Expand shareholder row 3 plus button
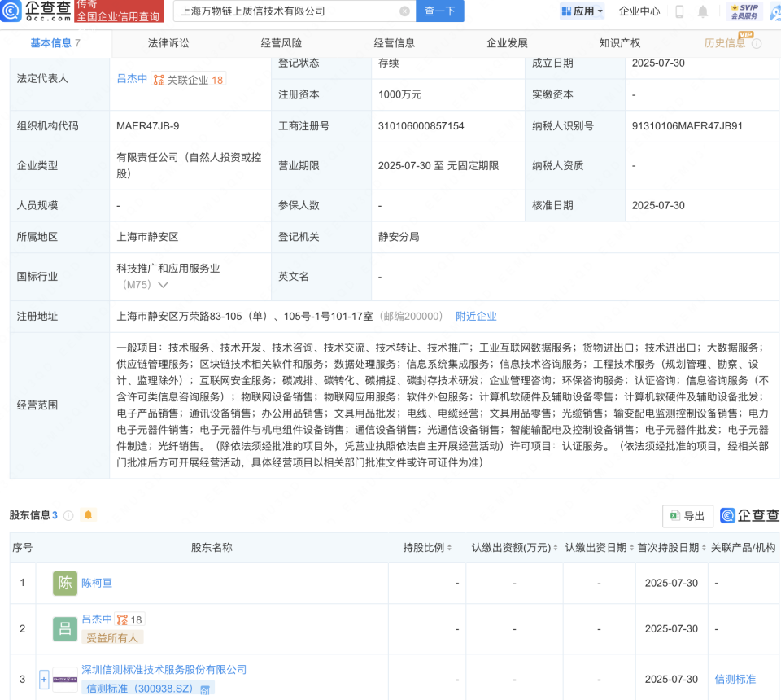 click(44, 679)
